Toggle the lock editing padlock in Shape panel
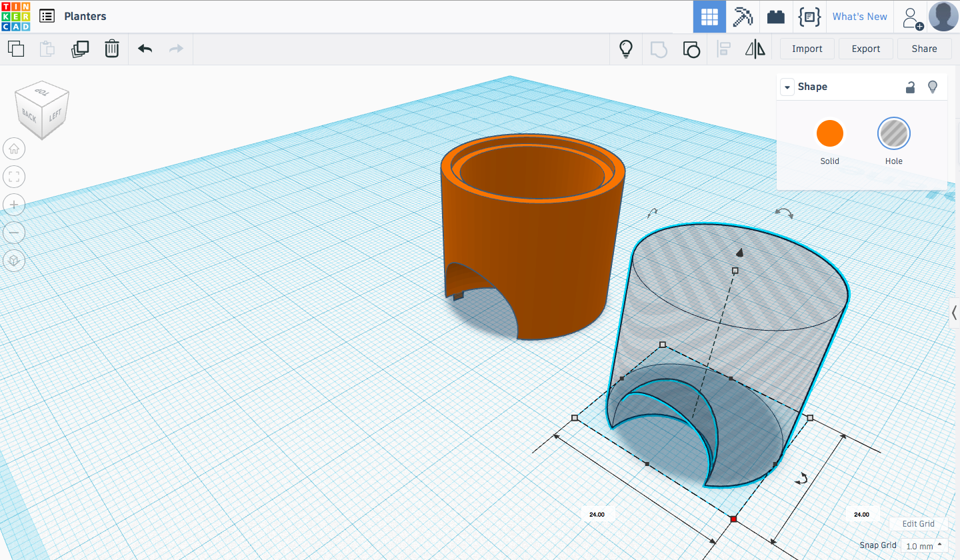This screenshot has width=960, height=560. 909,87
